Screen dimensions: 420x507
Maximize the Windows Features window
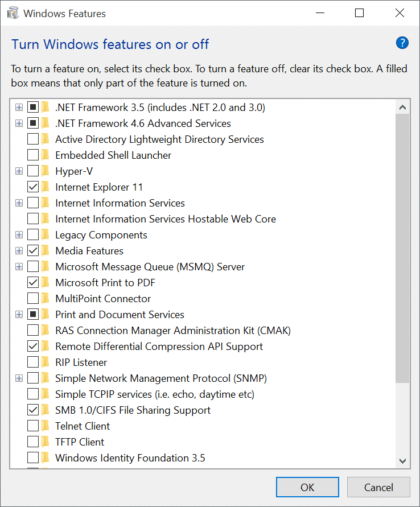[x=359, y=13]
